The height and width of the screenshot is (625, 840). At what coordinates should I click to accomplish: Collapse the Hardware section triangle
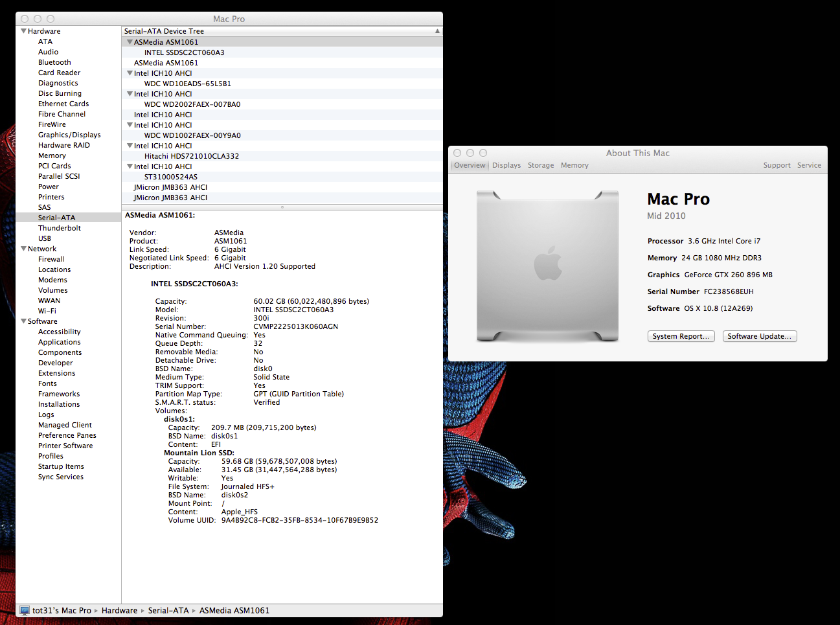23,31
